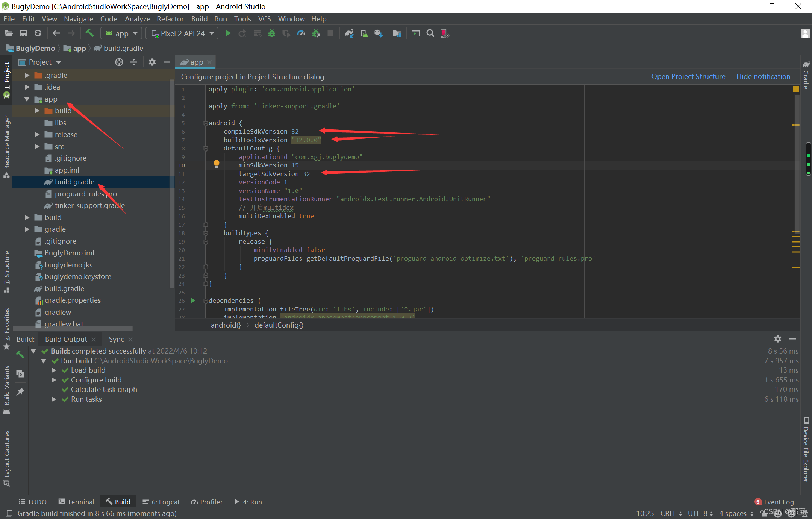Click the defaultConfig{} editor breadcrumb
This screenshot has height=519, width=812.
pos(279,325)
